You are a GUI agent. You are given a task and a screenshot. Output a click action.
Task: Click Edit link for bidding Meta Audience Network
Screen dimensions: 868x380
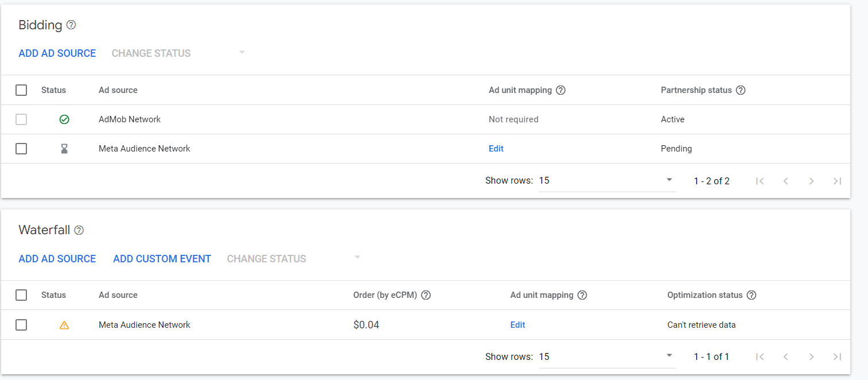tap(496, 149)
